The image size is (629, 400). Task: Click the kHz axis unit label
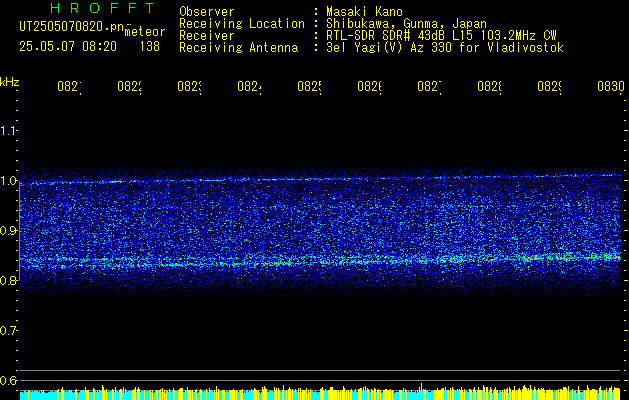point(10,82)
